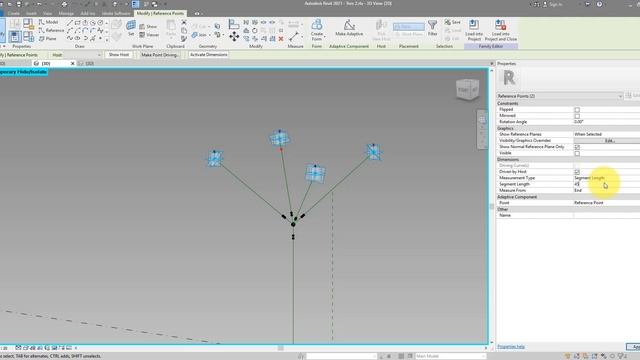
Task: Click the Rectangle draw tool
Action: 78,22
